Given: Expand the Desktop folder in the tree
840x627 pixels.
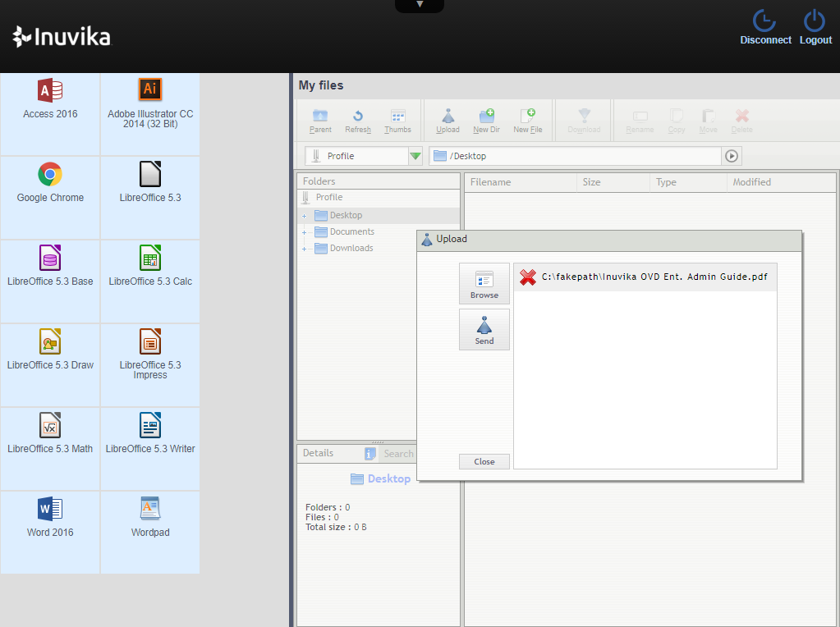Looking at the screenshot, I should [303, 213].
